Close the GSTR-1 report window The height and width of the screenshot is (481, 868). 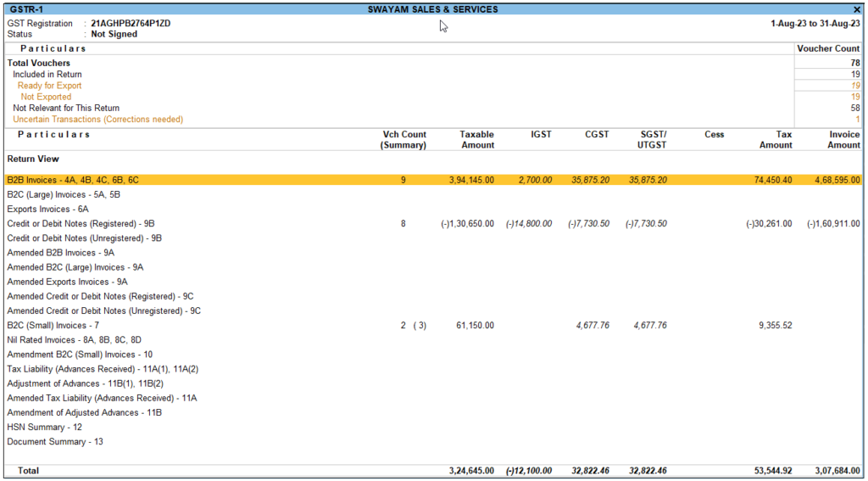[x=857, y=9]
